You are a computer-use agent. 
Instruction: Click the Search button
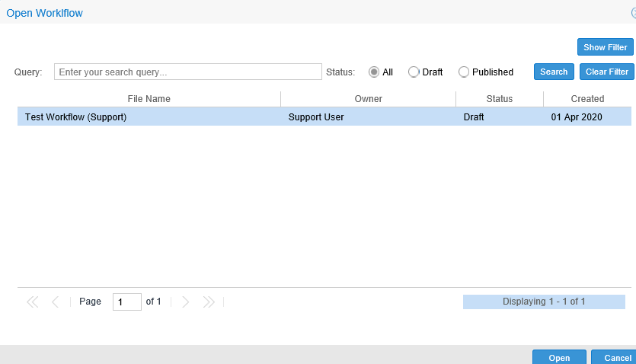(x=554, y=72)
